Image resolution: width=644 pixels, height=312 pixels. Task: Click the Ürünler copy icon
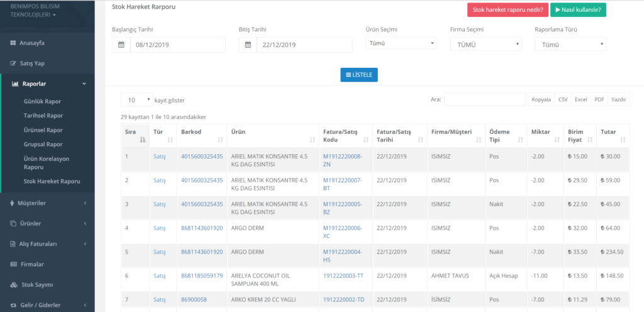tap(13, 224)
